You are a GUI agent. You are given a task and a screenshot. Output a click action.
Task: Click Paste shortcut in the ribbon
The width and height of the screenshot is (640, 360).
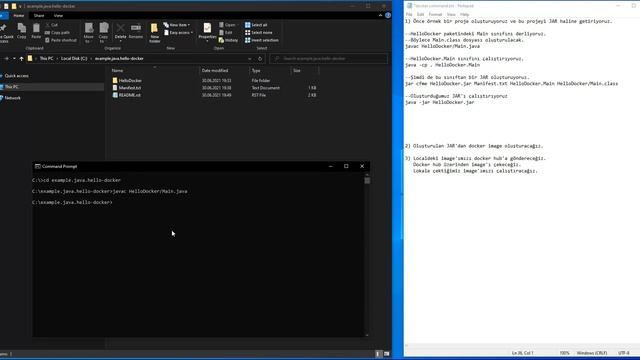coord(61,40)
